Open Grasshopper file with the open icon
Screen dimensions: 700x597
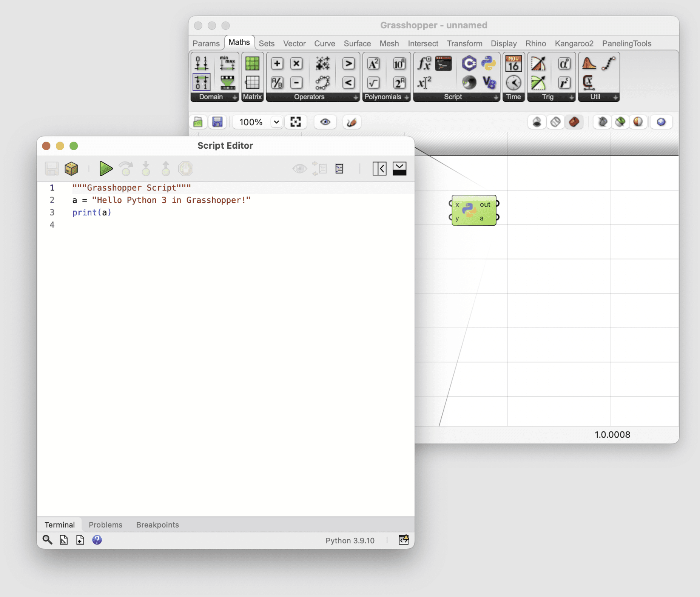(x=198, y=122)
